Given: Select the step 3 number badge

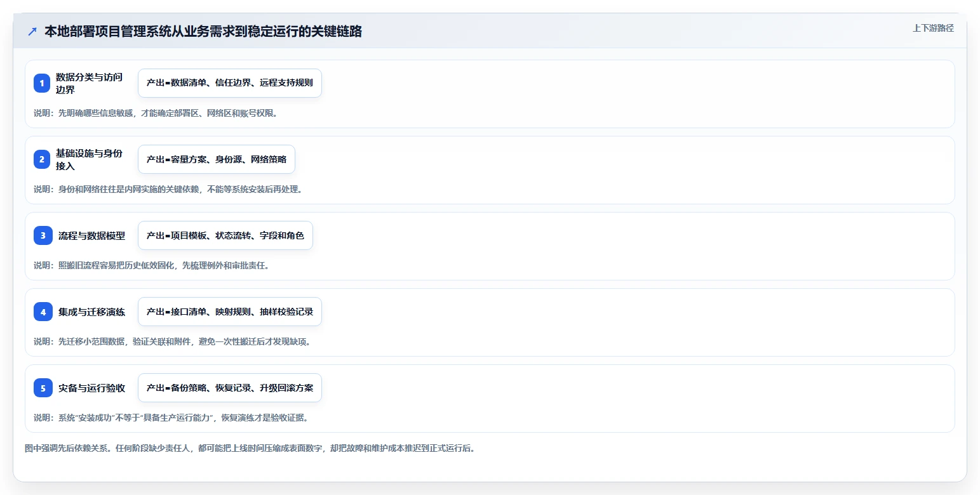Looking at the screenshot, I should point(43,235).
